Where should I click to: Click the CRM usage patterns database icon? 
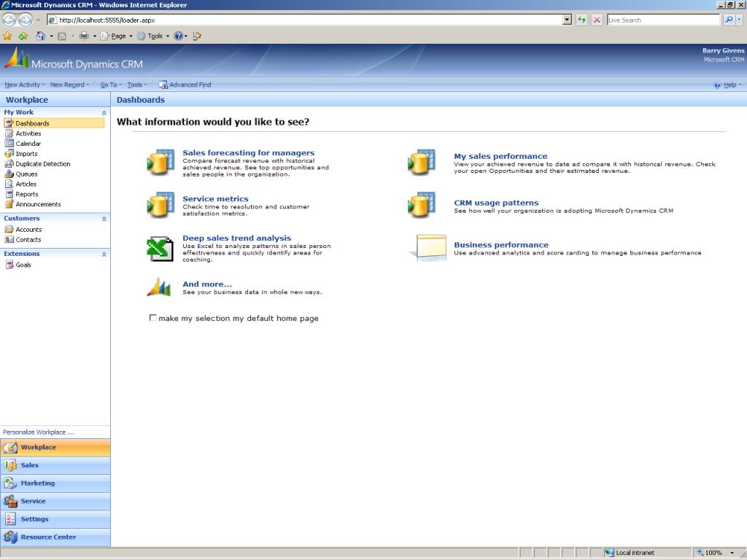pos(422,205)
